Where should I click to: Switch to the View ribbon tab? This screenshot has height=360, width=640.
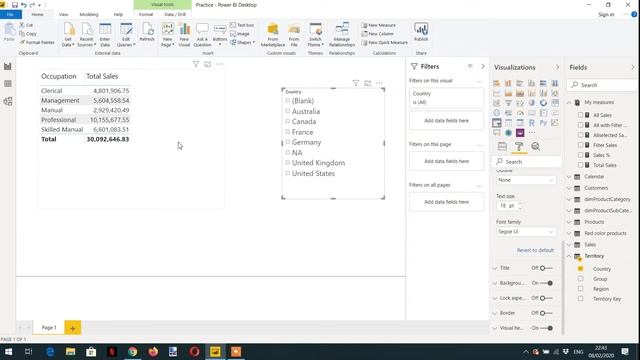click(63, 14)
